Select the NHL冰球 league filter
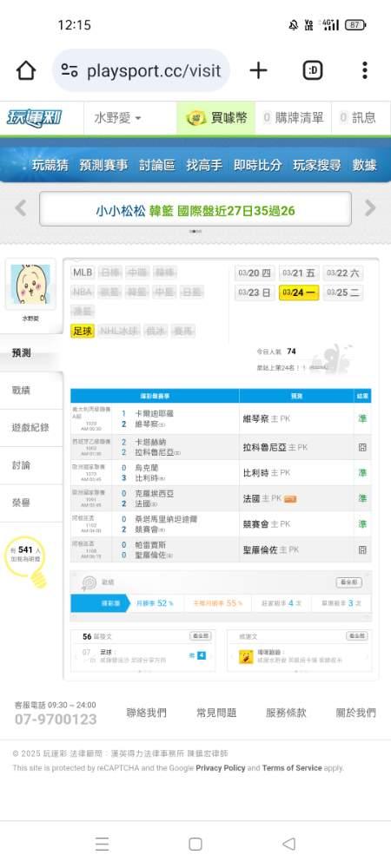This screenshot has height=868, width=391. coord(119,331)
